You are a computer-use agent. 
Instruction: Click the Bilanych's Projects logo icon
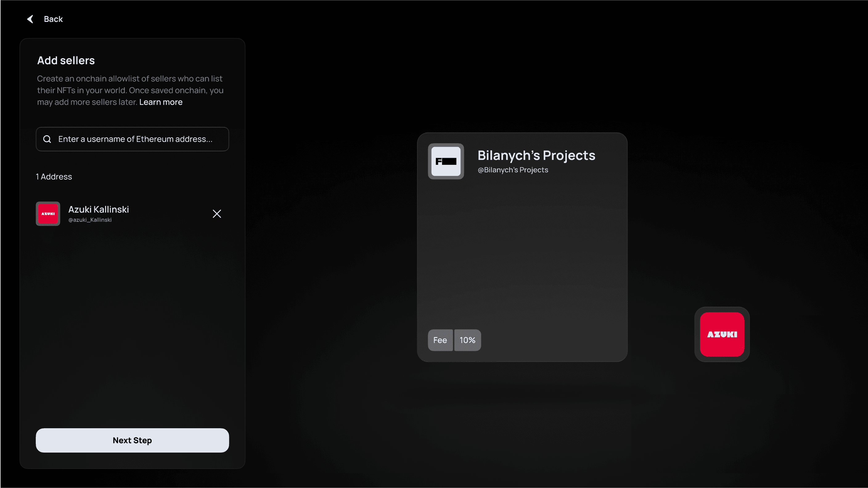[446, 161]
